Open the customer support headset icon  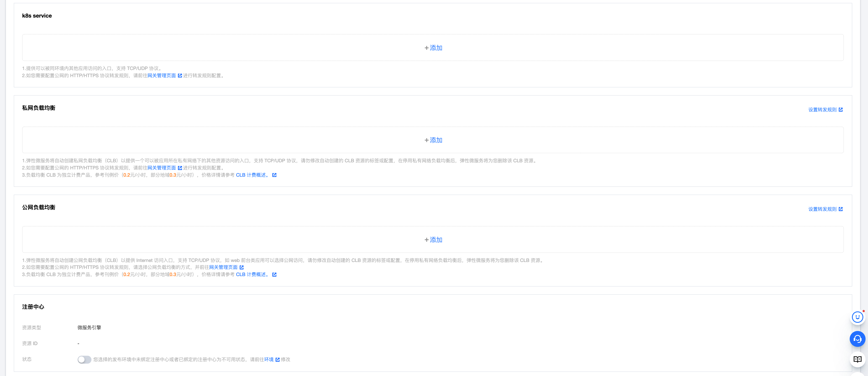857,339
